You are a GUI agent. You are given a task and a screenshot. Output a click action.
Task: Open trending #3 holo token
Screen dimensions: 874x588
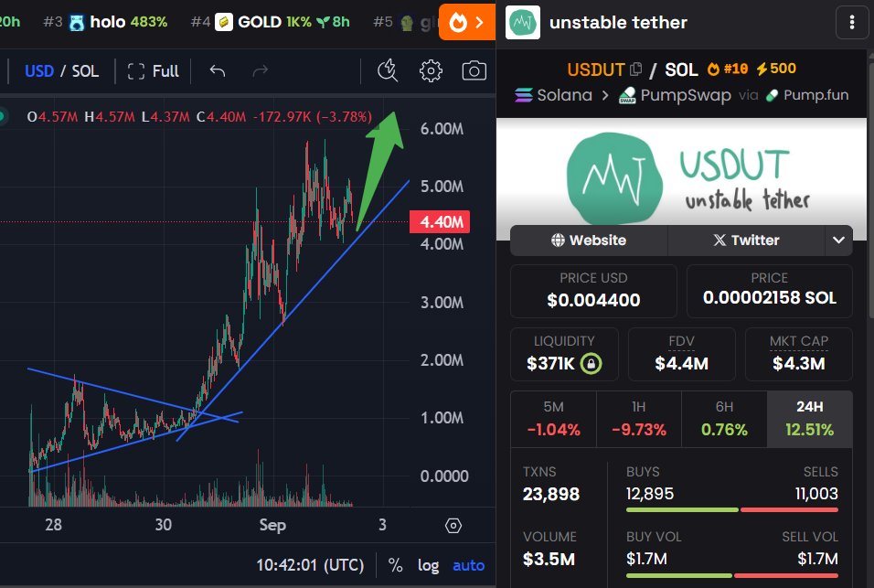105,22
